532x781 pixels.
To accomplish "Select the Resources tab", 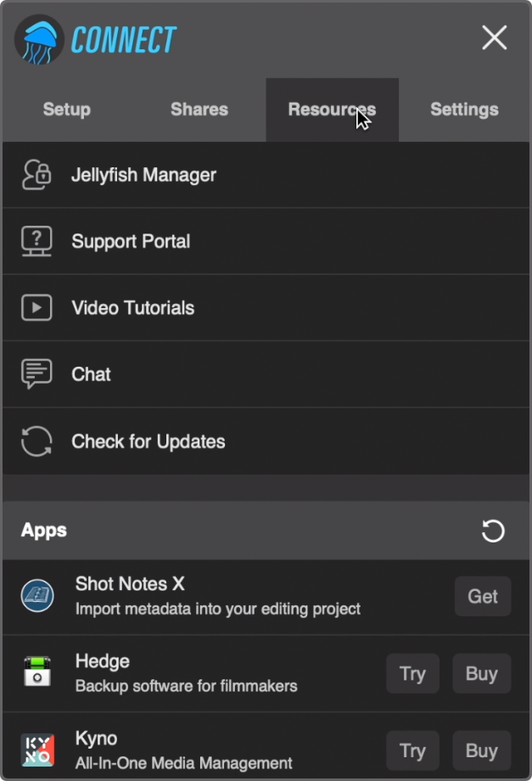I will coord(332,110).
